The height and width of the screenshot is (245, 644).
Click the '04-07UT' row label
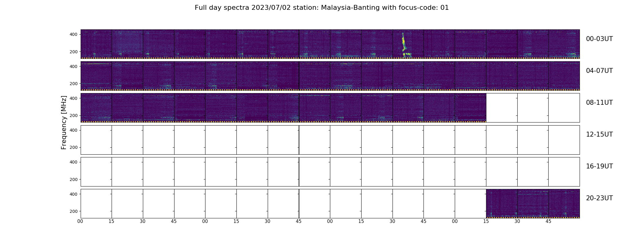(x=599, y=71)
